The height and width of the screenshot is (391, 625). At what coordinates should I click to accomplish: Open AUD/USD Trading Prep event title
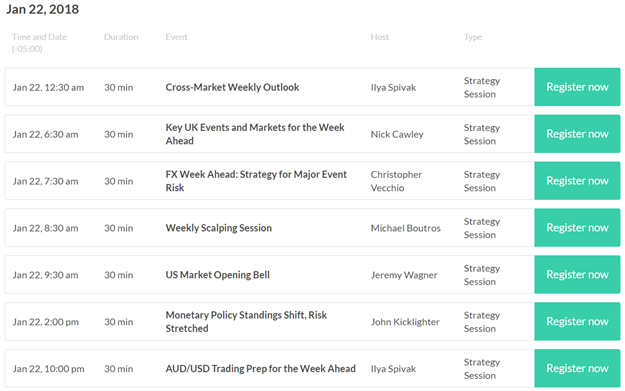click(260, 369)
